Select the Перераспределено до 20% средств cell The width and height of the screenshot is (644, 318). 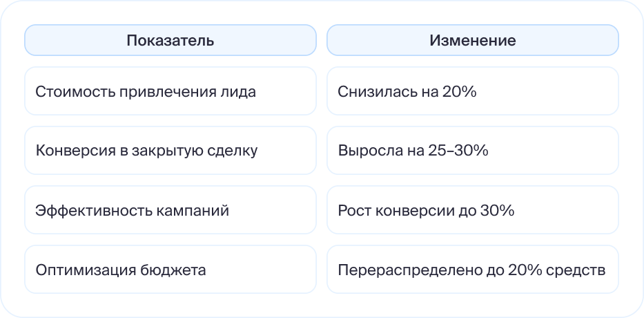pos(472,270)
